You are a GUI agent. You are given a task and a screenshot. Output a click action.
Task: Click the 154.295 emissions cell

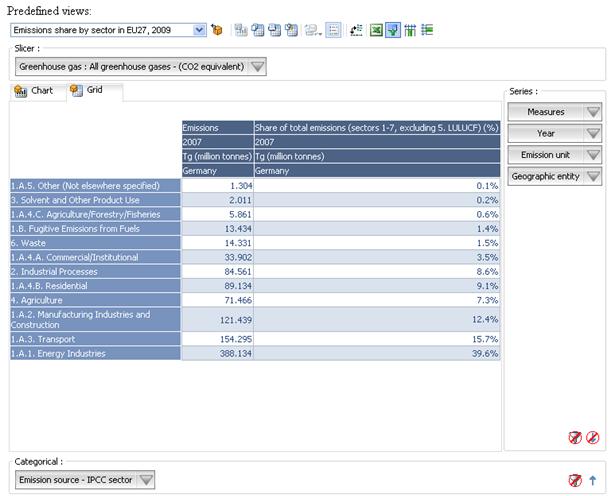[x=217, y=339]
